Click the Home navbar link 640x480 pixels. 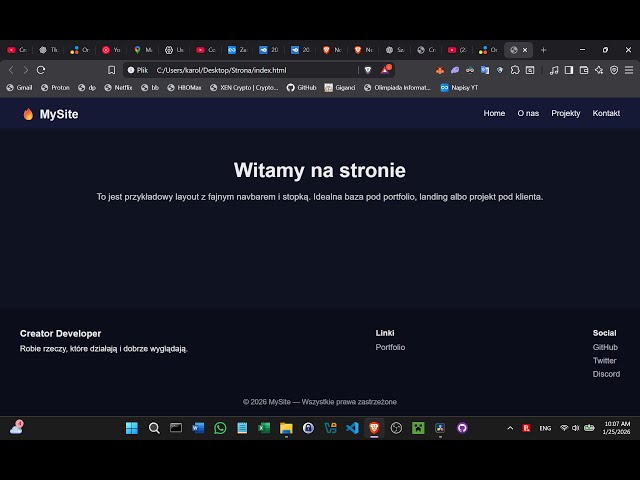click(494, 113)
